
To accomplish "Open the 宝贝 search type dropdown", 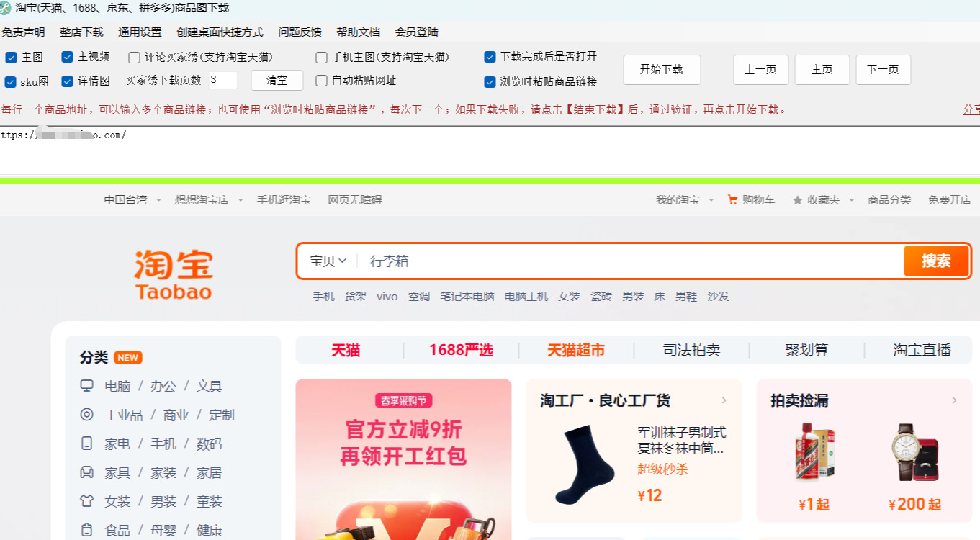I will pyautogui.click(x=328, y=261).
